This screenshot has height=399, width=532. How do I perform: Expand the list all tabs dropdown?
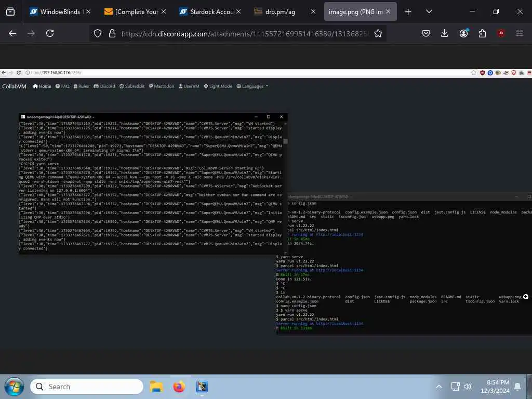(429, 11)
